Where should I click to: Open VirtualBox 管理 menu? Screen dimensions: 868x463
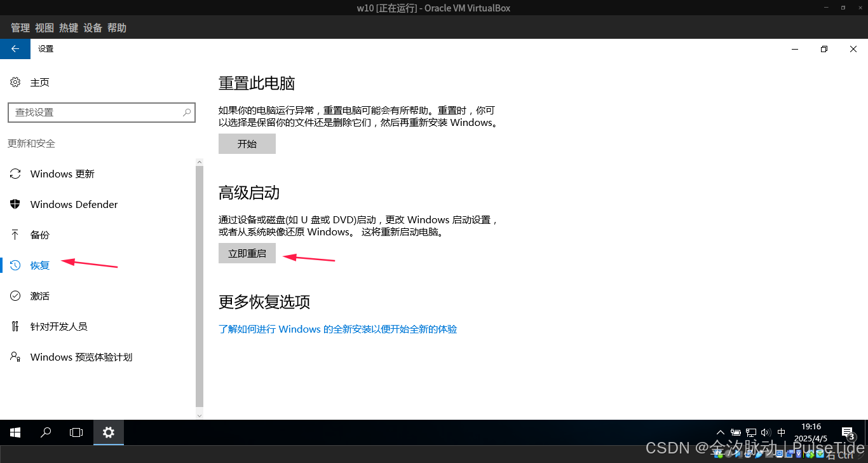click(20, 28)
